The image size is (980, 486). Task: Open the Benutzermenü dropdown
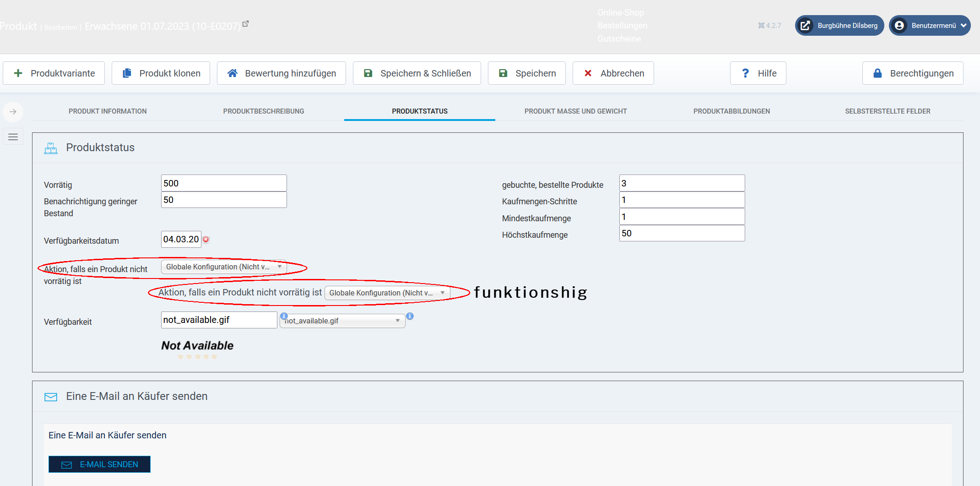(929, 26)
